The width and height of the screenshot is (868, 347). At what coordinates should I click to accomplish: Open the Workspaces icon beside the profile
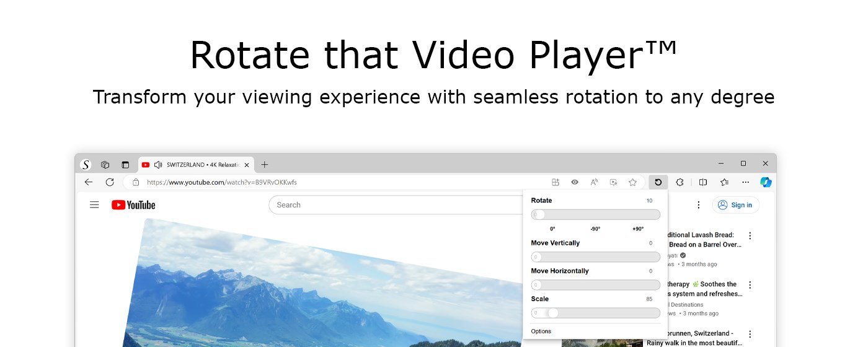(105, 165)
